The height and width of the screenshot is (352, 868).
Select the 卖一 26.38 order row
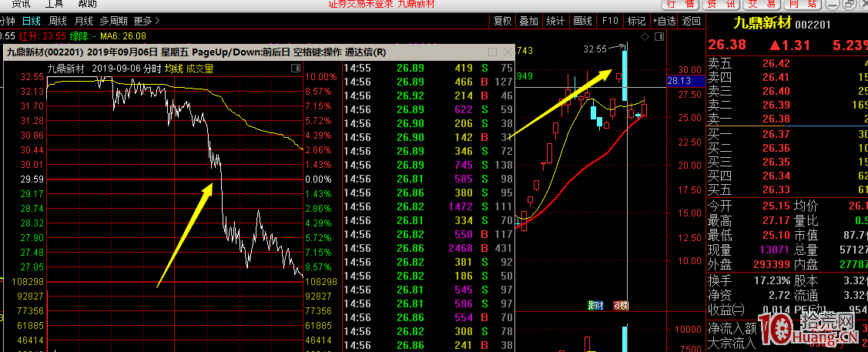coord(787,119)
